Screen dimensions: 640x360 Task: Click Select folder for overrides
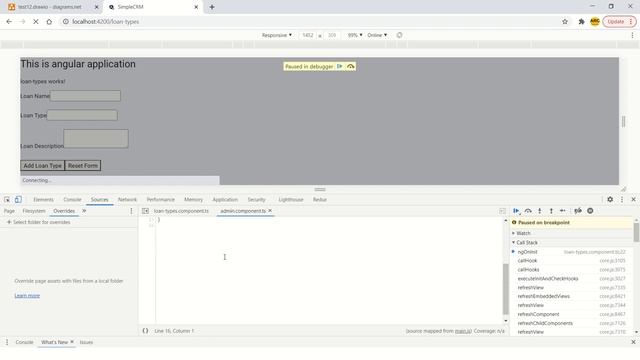[x=38, y=222]
